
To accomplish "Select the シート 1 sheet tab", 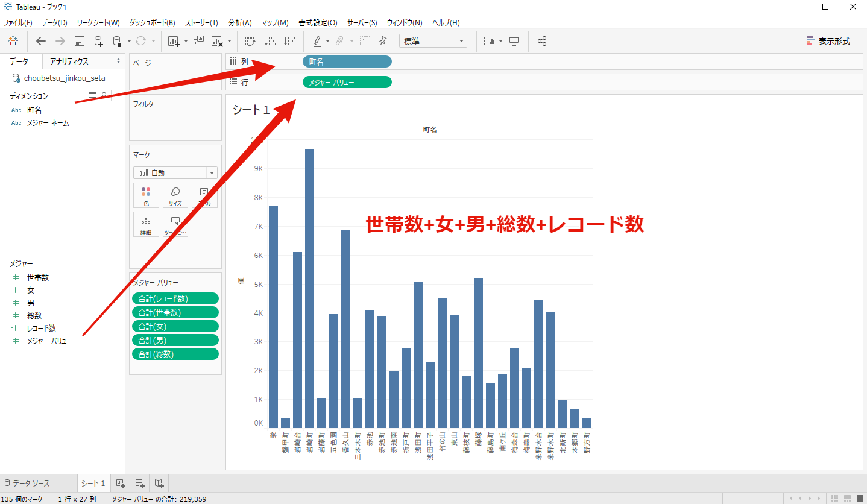I will click(93, 484).
